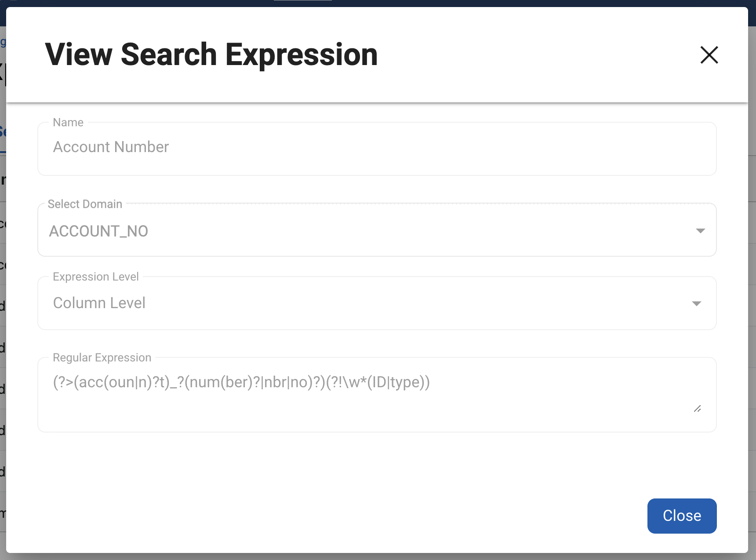Click the Regular Expression label

pyautogui.click(x=102, y=357)
